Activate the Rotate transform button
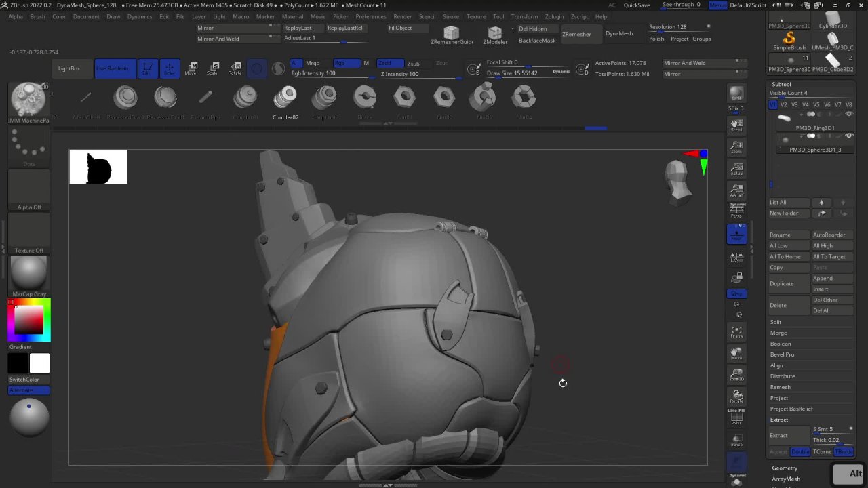The width and height of the screenshot is (868, 488). [x=235, y=68]
